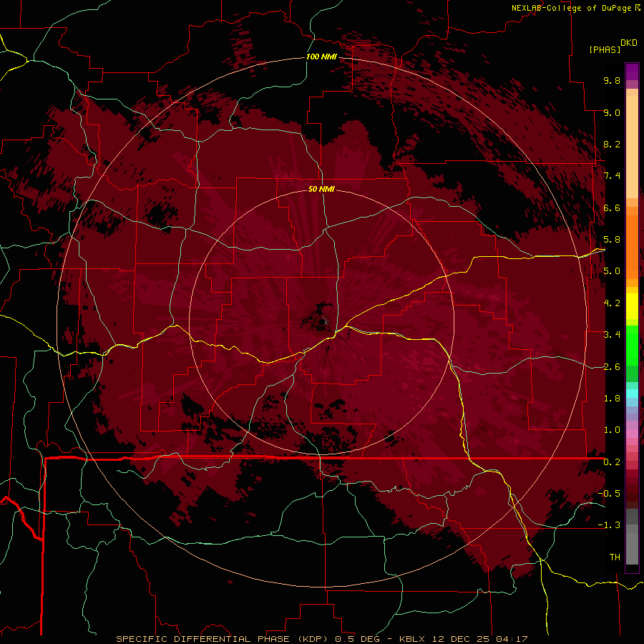This screenshot has width=644, height=644.
Task: Click the 04:17 timestamp in the caption
Action: pos(512,639)
